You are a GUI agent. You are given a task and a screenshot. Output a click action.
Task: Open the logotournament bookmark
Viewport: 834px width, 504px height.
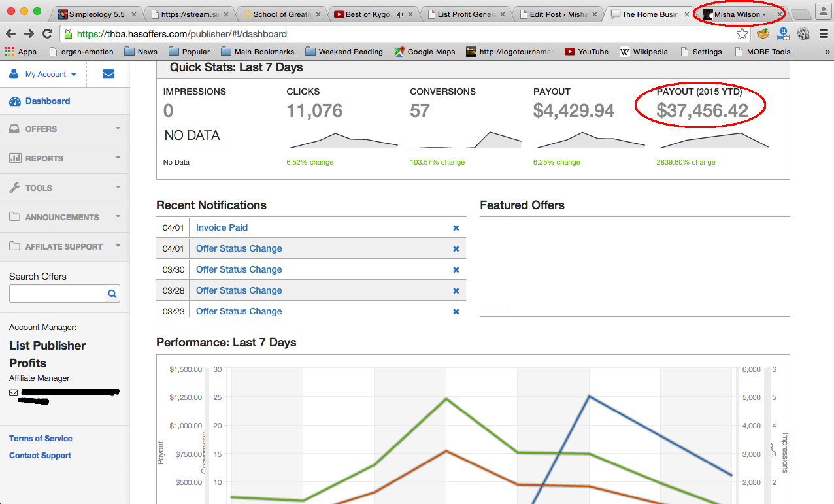pyautogui.click(x=510, y=52)
